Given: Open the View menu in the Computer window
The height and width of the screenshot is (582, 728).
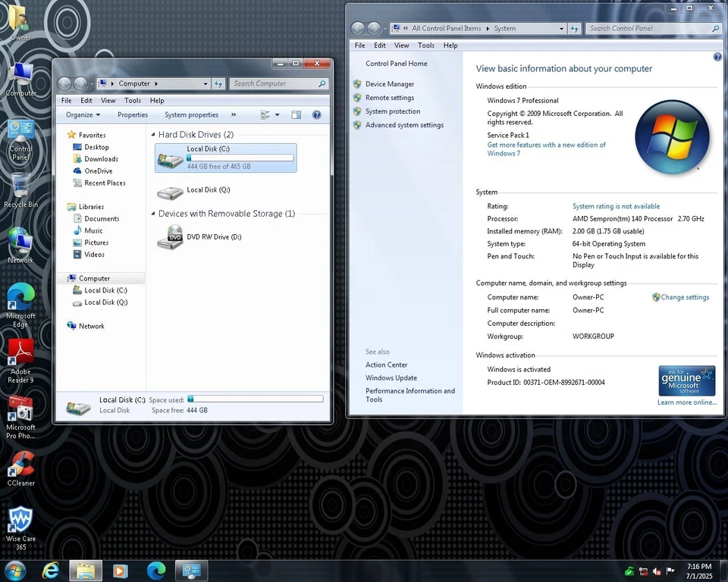Looking at the screenshot, I should click(108, 99).
